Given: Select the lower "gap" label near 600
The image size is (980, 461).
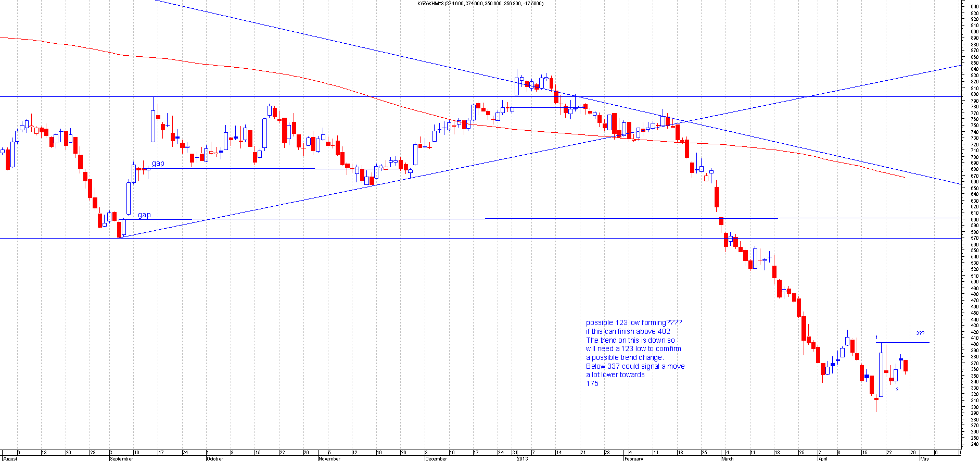Looking at the screenshot, I should tap(144, 215).
